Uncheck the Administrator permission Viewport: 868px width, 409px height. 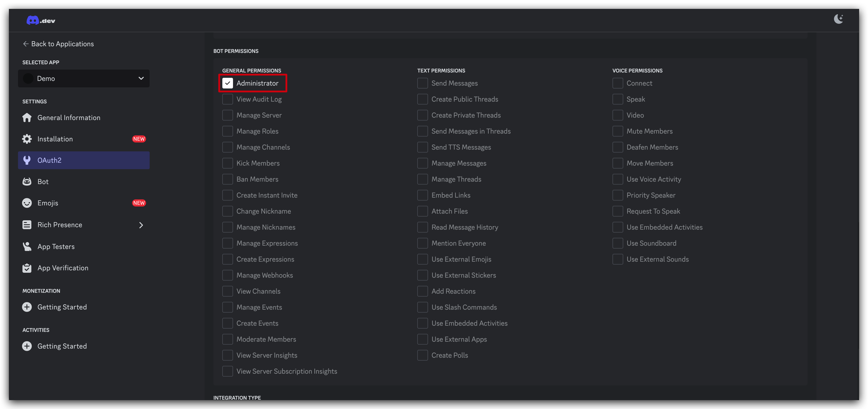(x=228, y=83)
